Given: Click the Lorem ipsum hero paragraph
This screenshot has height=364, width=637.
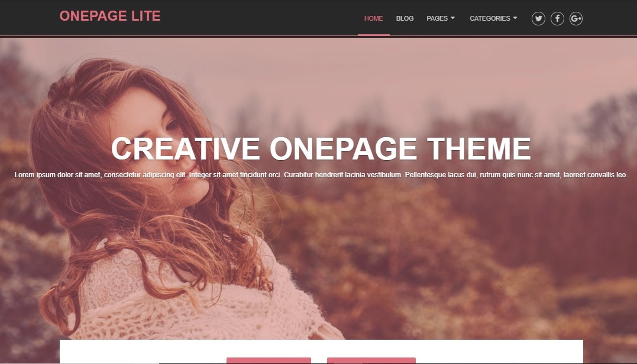Looking at the screenshot, I should (321, 175).
